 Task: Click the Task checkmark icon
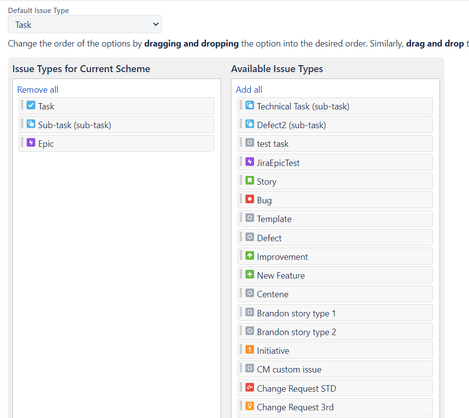(31, 105)
